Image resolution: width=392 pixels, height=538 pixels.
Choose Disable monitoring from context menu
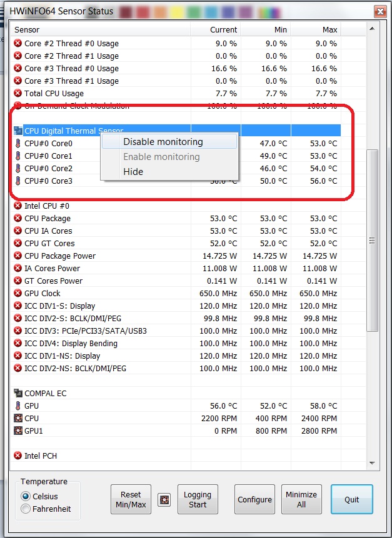[x=169, y=142]
